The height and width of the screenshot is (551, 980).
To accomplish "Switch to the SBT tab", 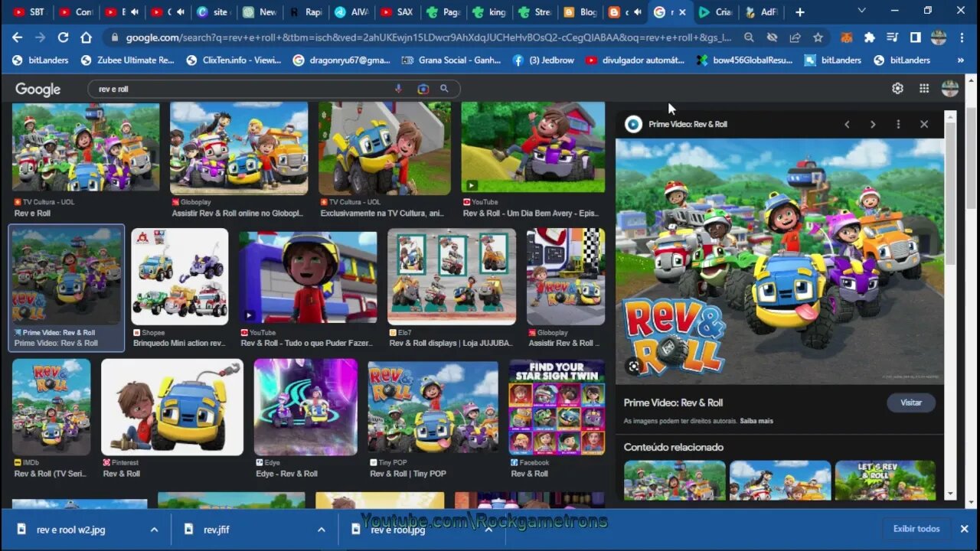I will pyautogui.click(x=28, y=12).
